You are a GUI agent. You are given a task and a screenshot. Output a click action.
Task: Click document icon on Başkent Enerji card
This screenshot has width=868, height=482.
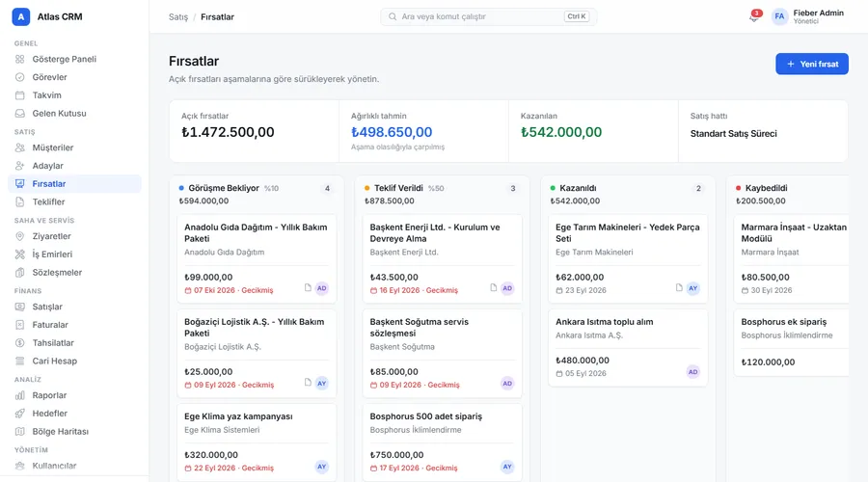click(x=493, y=288)
